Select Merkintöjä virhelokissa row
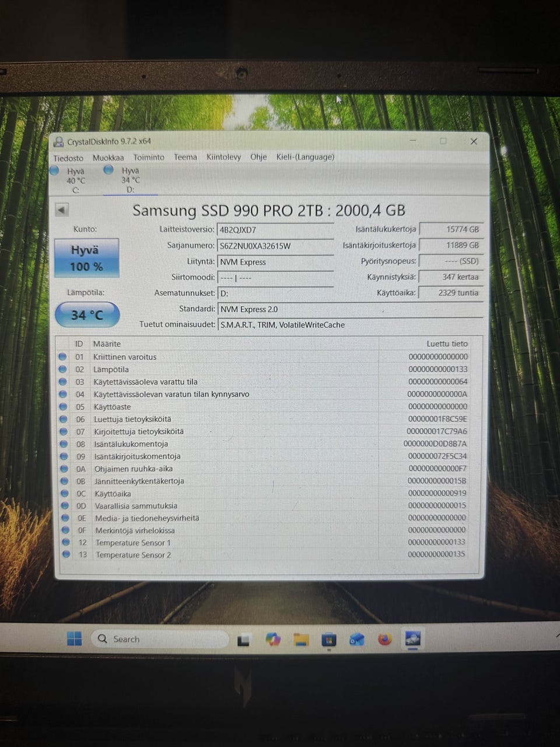 pos(269,530)
